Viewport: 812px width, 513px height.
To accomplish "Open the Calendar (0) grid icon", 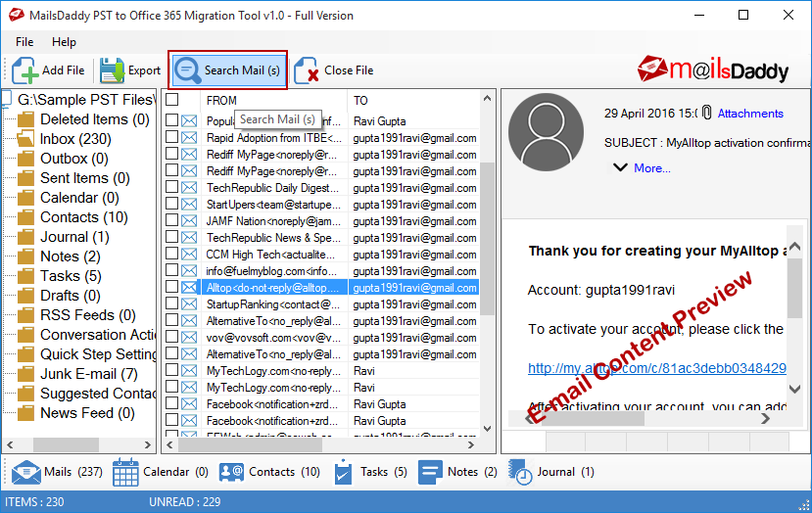I will coord(125,472).
